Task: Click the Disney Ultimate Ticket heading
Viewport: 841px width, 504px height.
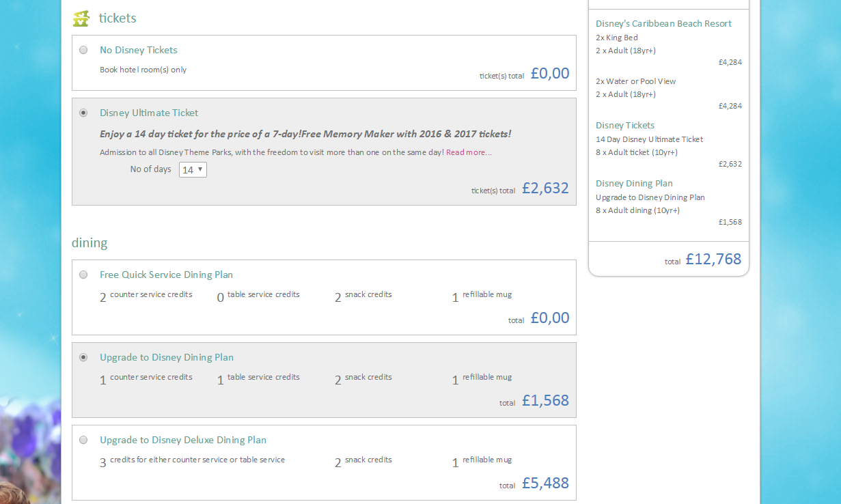Action: [149, 113]
